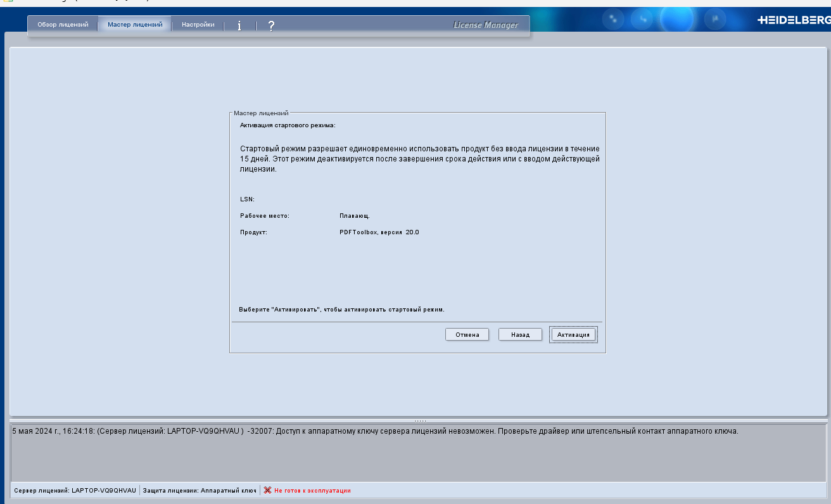Click the PDFToolbox, версия 20.0 product value
Screen dimensions: 831x504
(x=379, y=232)
